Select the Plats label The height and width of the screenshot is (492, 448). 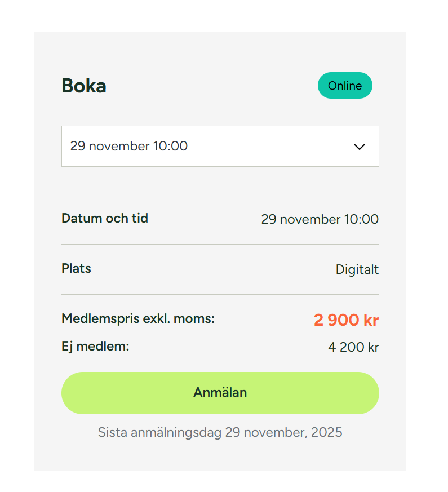[76, 268]
